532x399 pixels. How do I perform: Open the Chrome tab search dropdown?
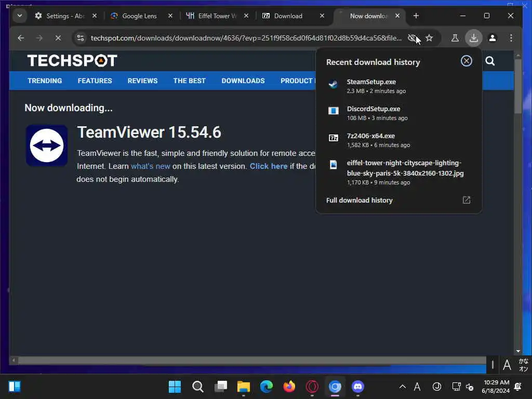20,16
